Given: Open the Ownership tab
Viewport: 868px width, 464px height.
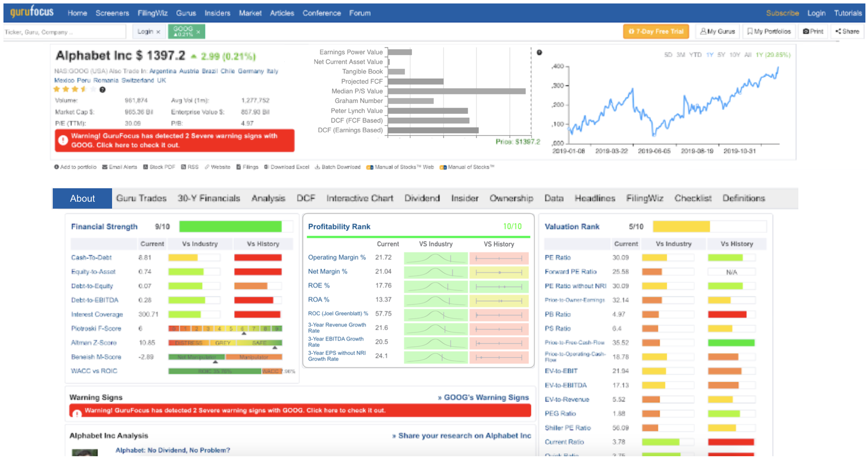Looking at the screenshot, I should click(x=511, y=198).
